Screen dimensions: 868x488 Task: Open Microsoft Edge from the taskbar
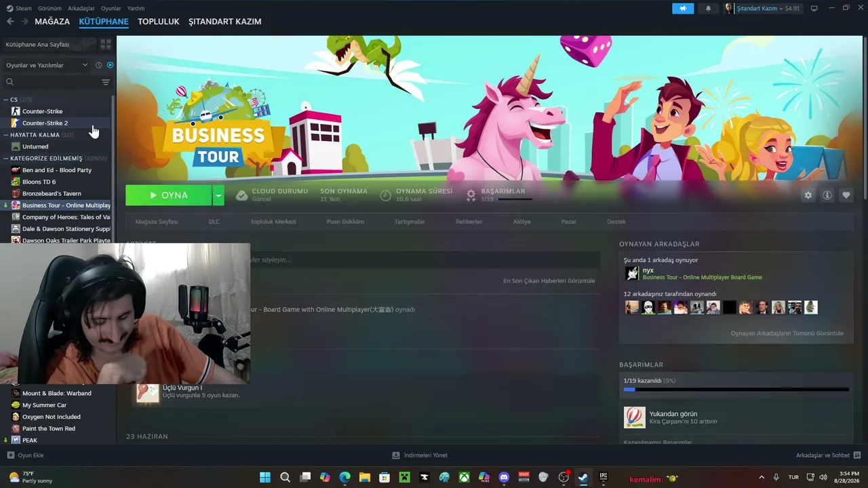345,477
